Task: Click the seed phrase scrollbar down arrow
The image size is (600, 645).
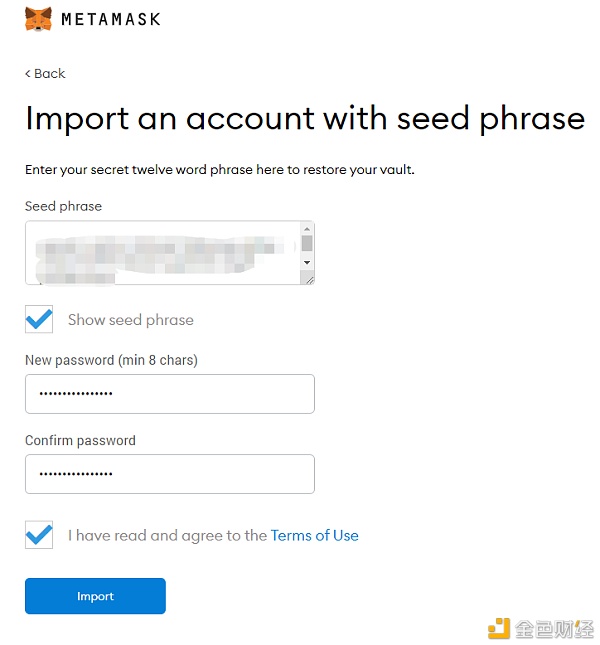Action: 307,262
